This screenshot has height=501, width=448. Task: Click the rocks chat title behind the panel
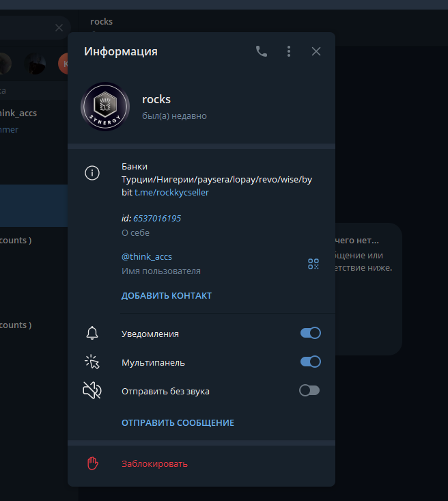coord(101,21)
